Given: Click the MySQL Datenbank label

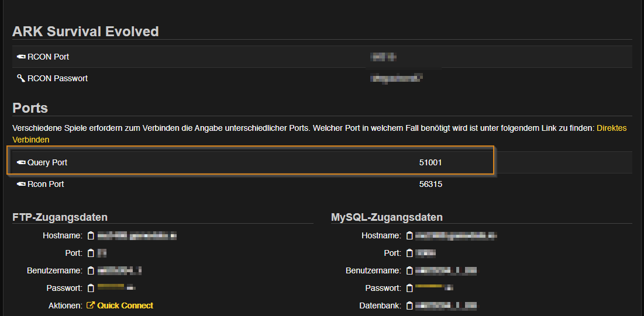Looking at the screenshot, I should (380, 305).
